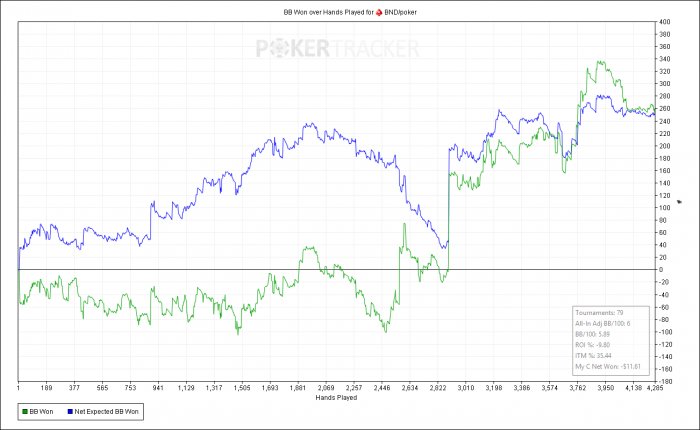Click x-axis tick label "1,317"

214,388
